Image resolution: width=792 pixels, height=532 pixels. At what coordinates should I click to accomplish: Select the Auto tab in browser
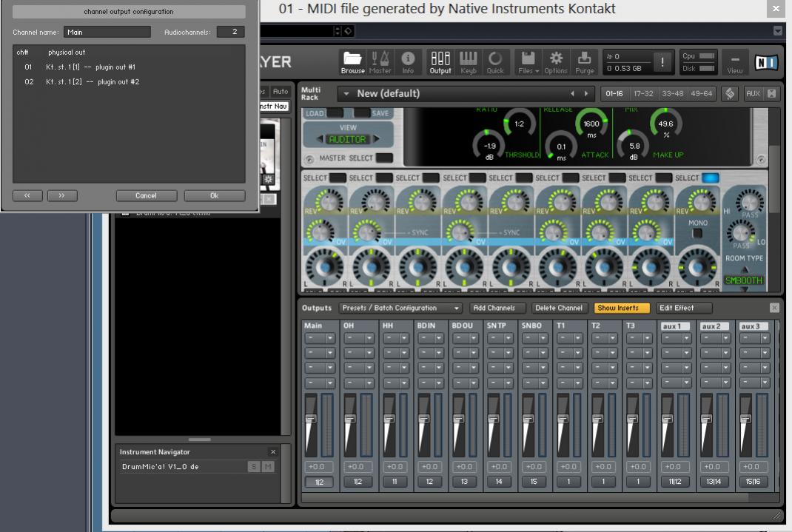[x=281, y=92]
